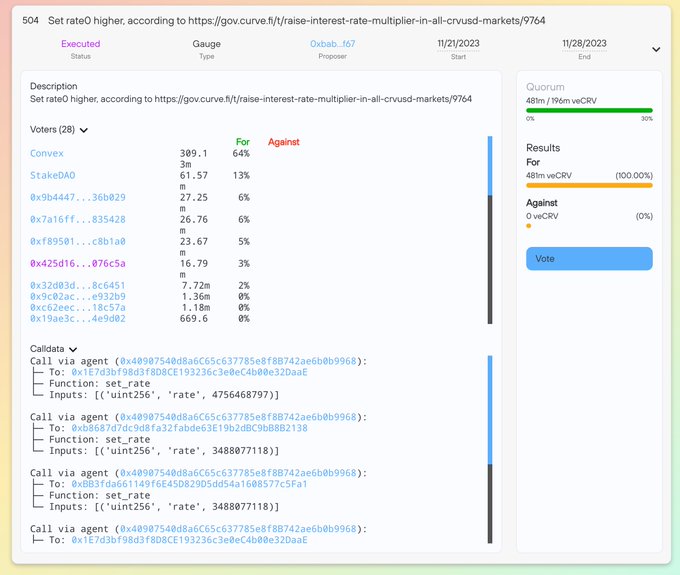Open voter address 0x19ae3c...4e9d02

78,319
